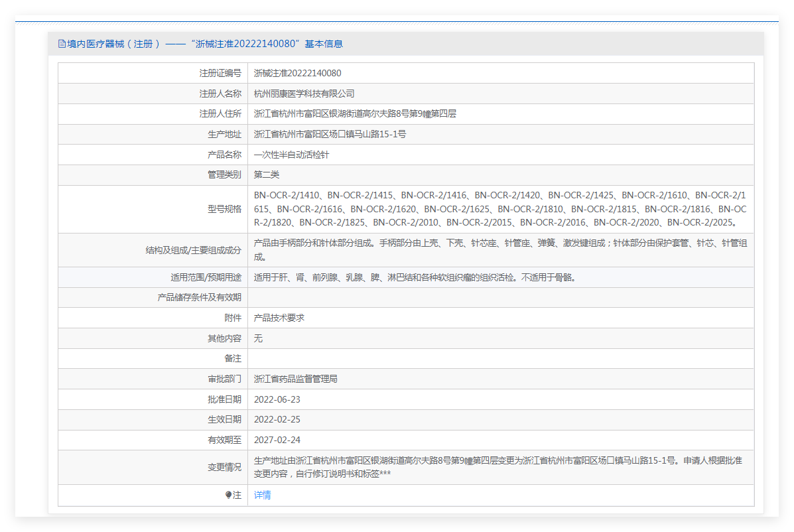Click the 注册人住所 label

220,114
